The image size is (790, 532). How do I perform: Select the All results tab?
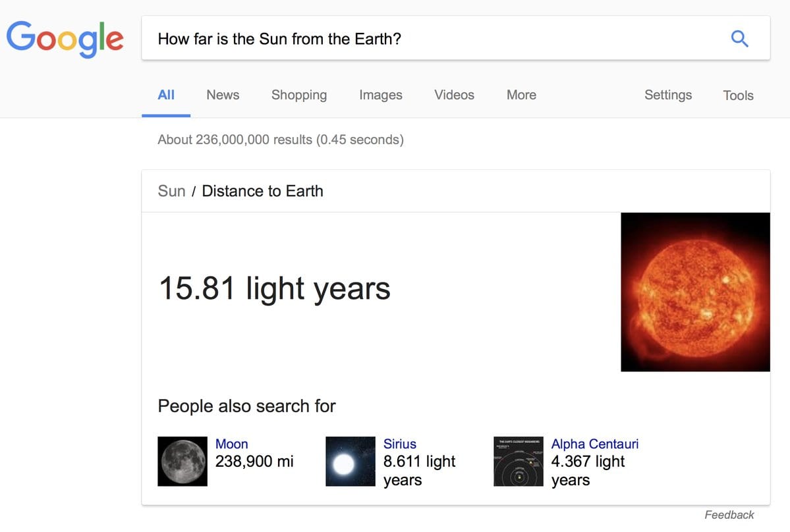[166, 95]
